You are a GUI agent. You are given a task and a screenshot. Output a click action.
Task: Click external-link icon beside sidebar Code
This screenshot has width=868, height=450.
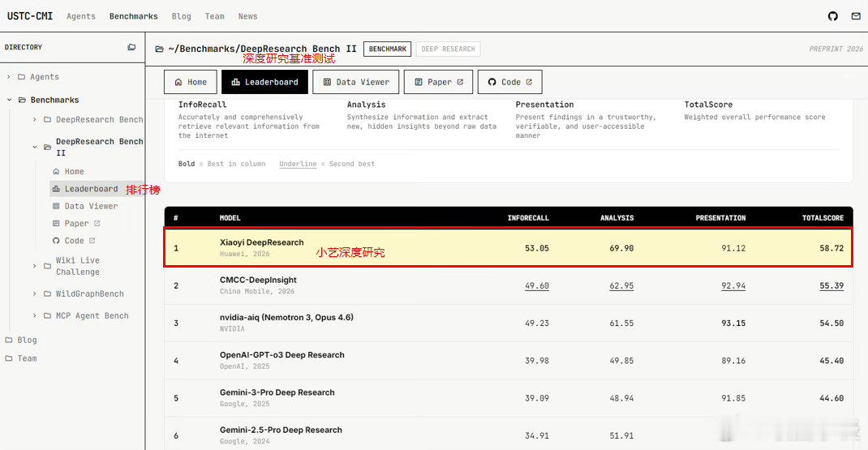click(x=92, y=241)
